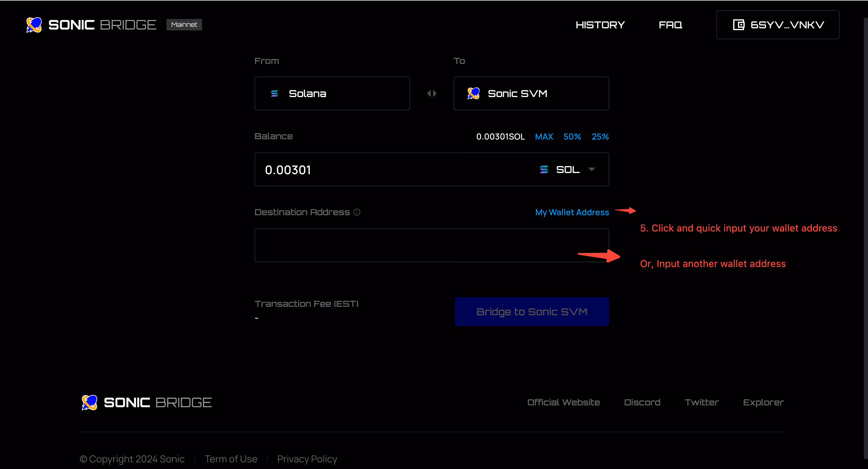Open the SOL token dropdown arrow
Viewport: 868px width, 469px height.
[591, 169]
